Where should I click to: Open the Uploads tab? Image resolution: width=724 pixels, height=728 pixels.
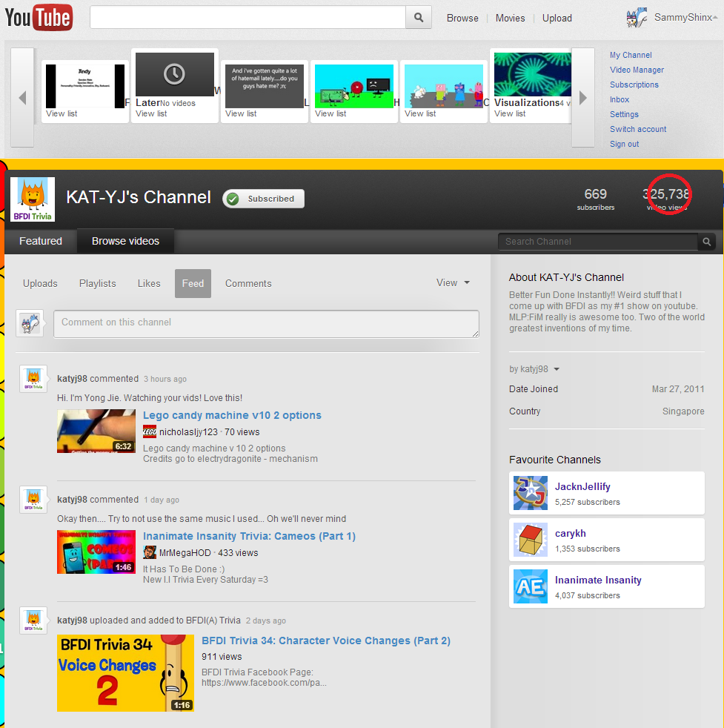(40, 284)
